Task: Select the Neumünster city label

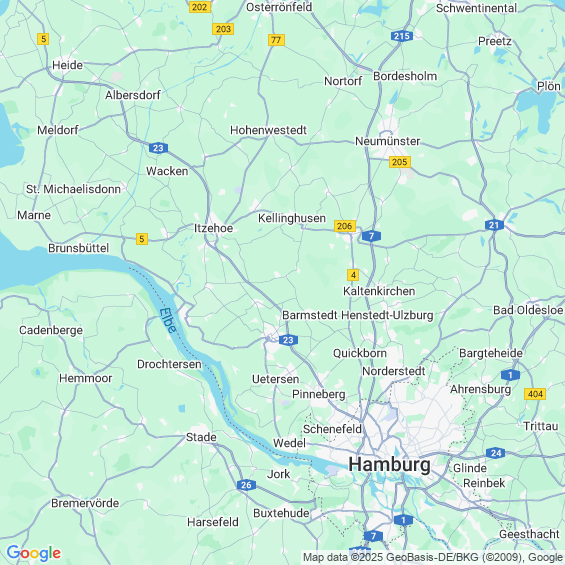Action: 387,141
